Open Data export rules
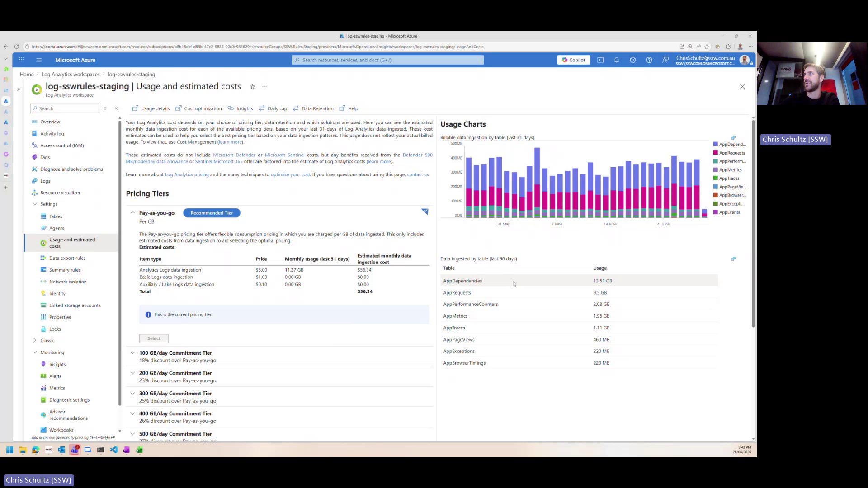The height and width of the screenshot is (488, 868). 67,258
